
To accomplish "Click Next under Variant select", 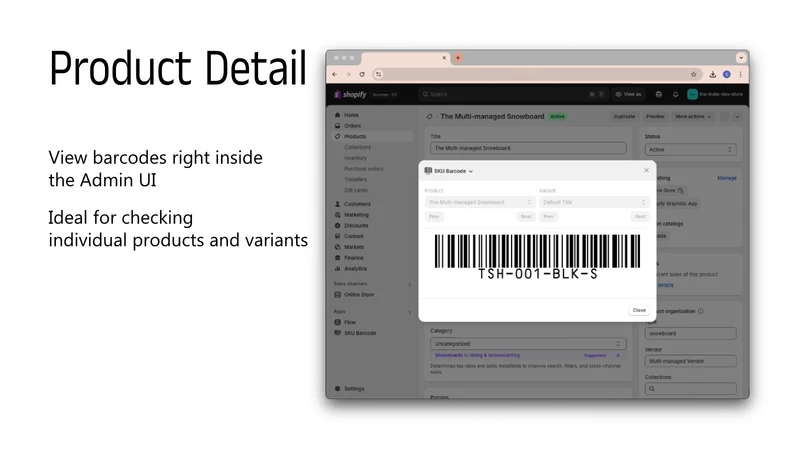I will click(x=640, y=217).
